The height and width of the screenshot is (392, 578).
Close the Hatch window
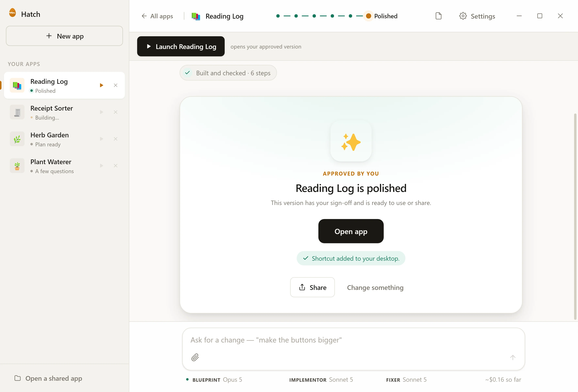tap(560, 16)
